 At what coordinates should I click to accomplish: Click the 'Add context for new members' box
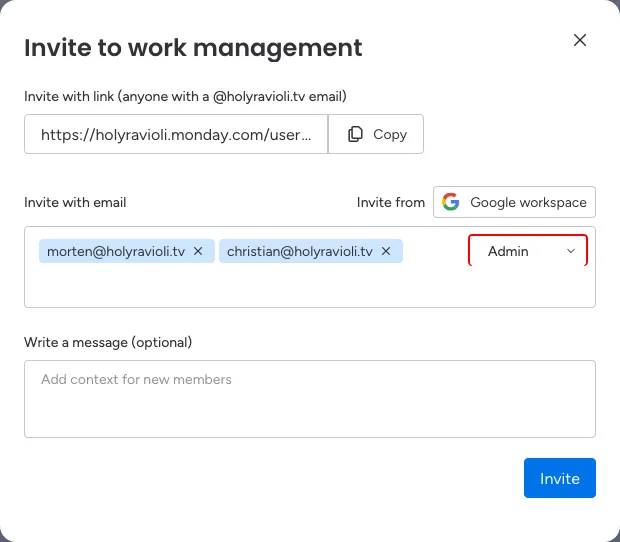point(310,398)
